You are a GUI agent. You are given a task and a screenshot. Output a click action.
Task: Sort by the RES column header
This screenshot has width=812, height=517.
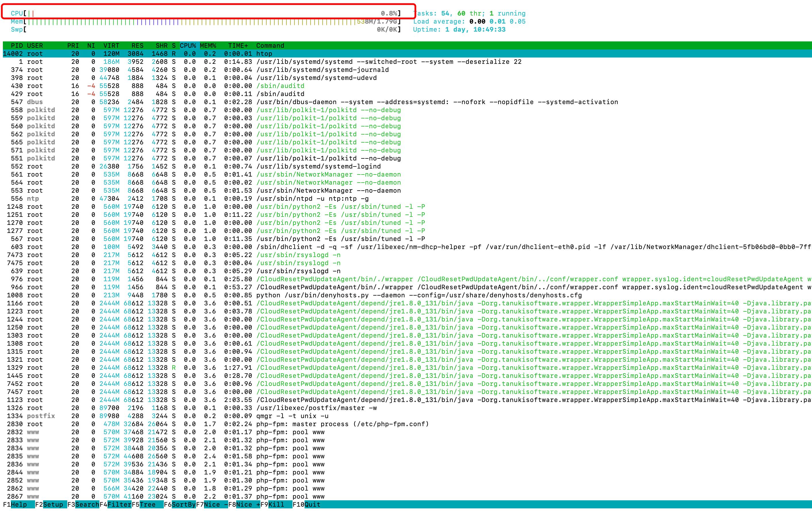click(137, 45)
